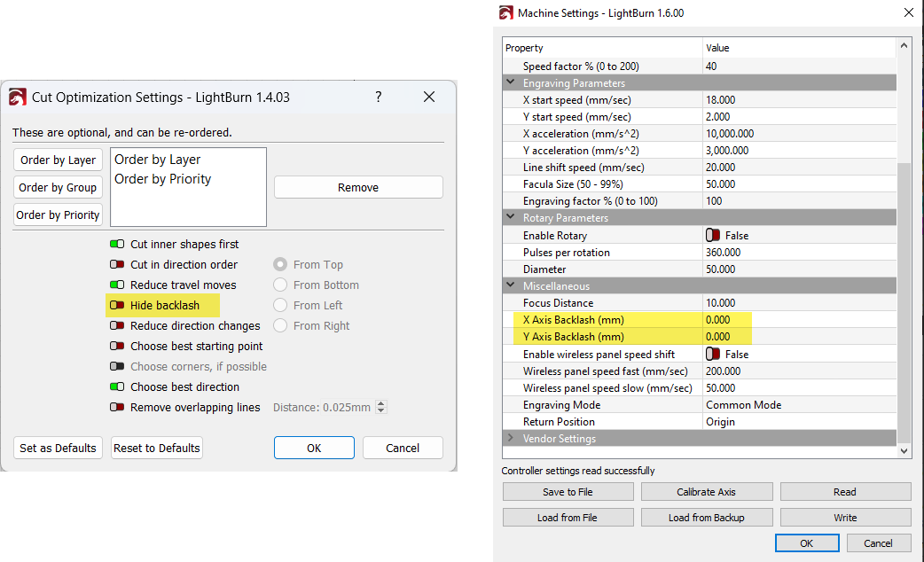Enable the Remove overlapping lines toggle
The image size is (924, 562).
click(x=116, y=408)
